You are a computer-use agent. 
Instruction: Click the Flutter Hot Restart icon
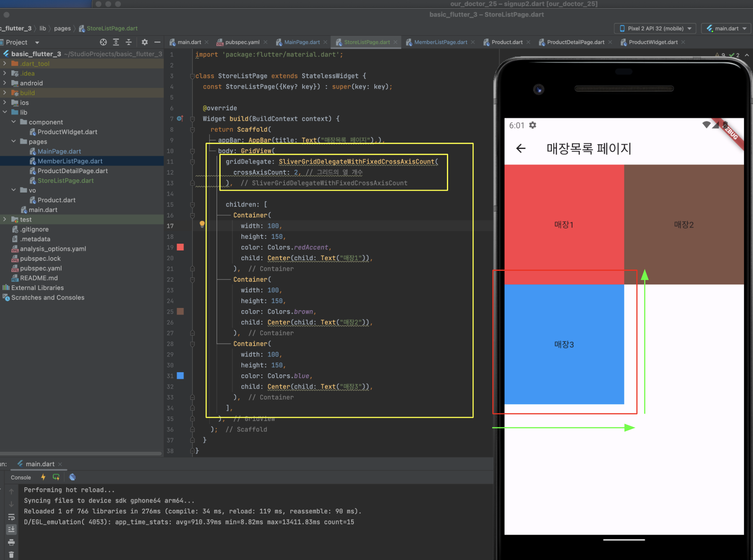(x=56, y=477)
